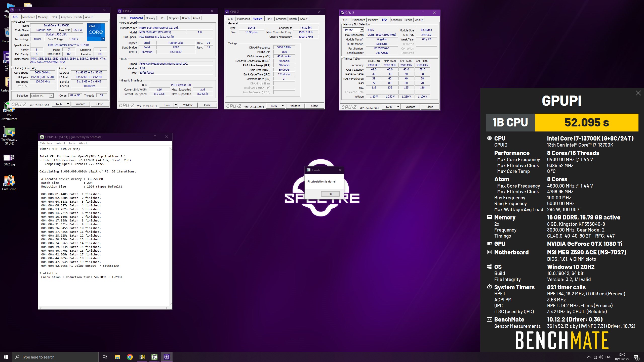Open the About menu in GPUPI
Image resolution: width=644 pixels, height=362 pixels.
click(x=83, y=143)
